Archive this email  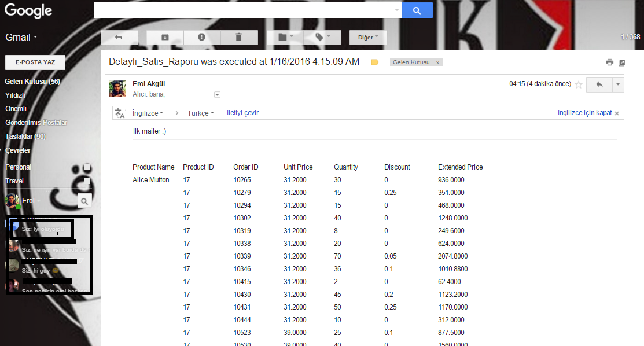[165, 37]
